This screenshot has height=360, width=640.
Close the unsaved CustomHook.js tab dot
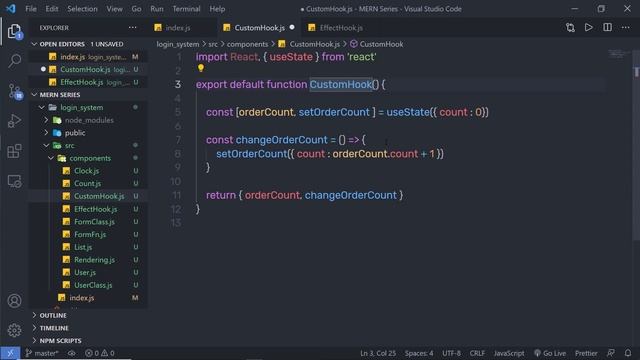(292, 27)
